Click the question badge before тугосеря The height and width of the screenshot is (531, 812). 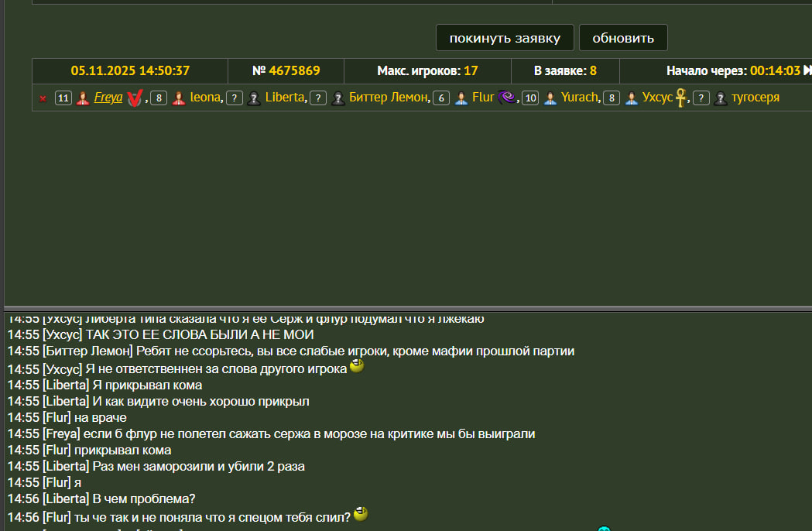tap(701, 98)
